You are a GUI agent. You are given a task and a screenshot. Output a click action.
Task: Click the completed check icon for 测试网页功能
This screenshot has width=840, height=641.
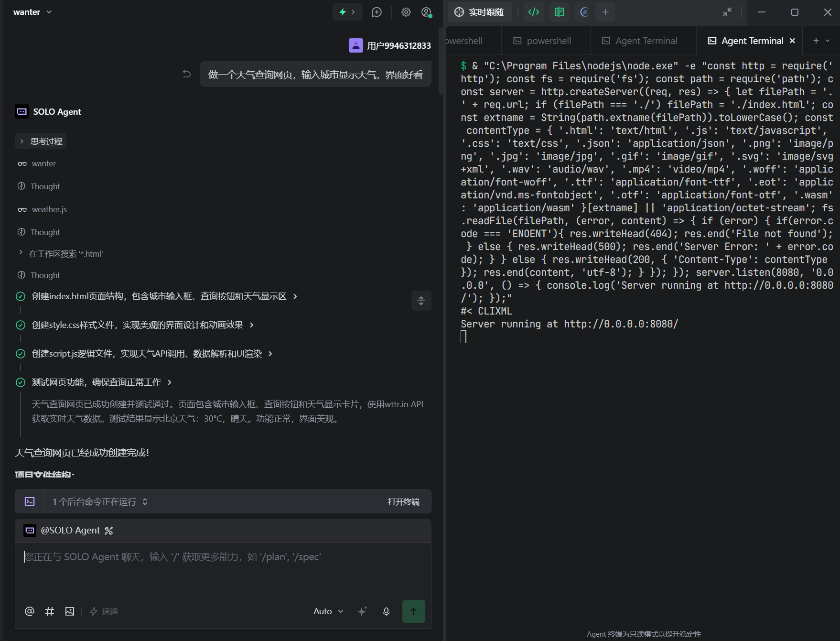point(21,382)
